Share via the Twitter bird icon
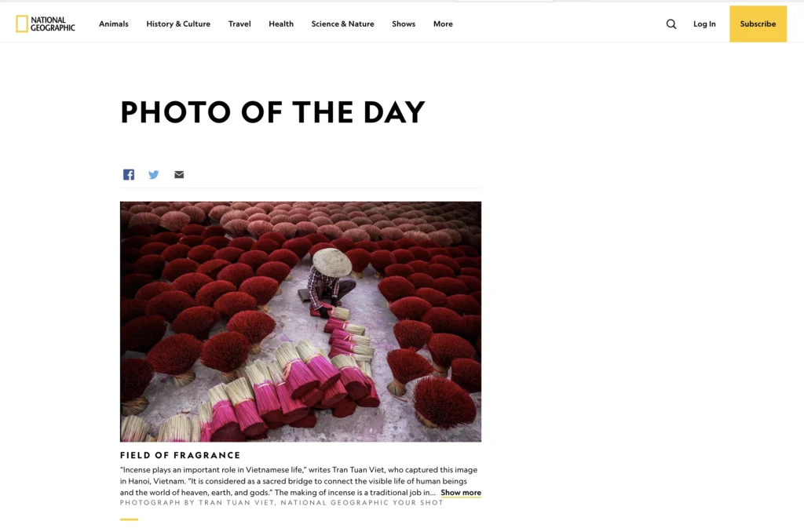804x532 pixels. 153,175
